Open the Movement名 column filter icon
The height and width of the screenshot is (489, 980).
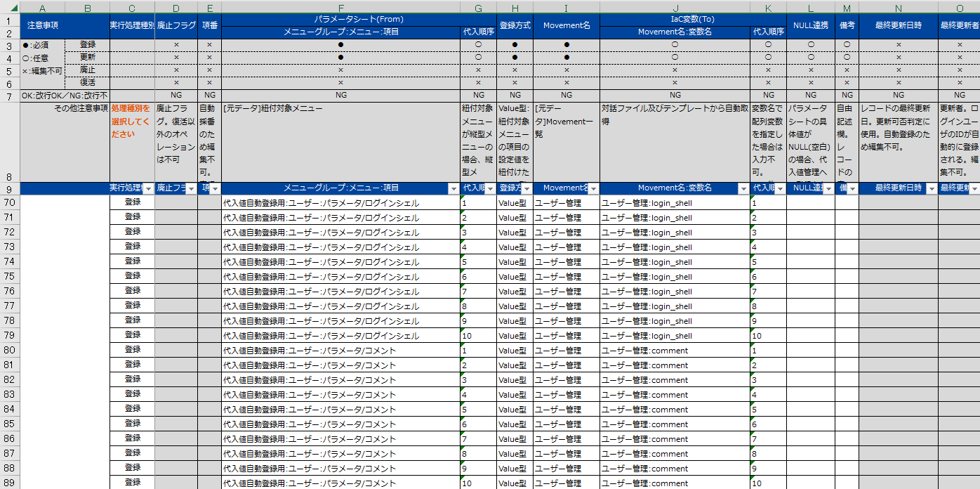coord(593,190)
